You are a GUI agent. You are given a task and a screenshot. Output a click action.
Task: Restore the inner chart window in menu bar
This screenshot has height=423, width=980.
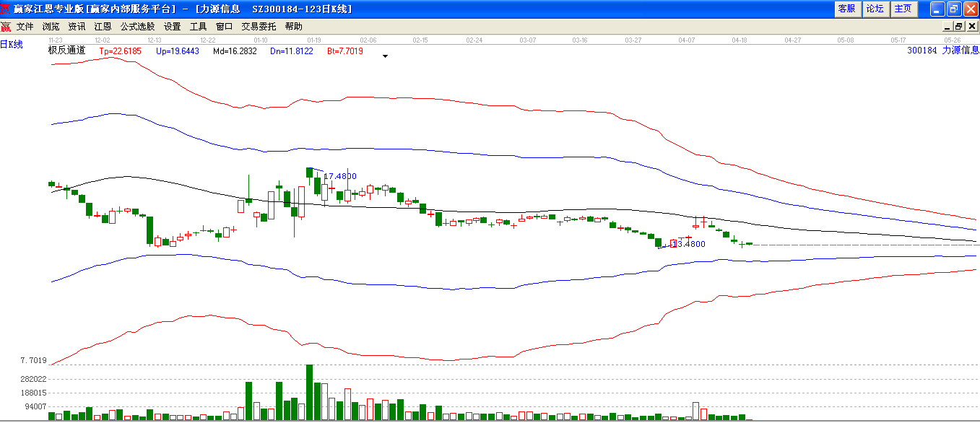pyautogui.click(x=959, y=26)
